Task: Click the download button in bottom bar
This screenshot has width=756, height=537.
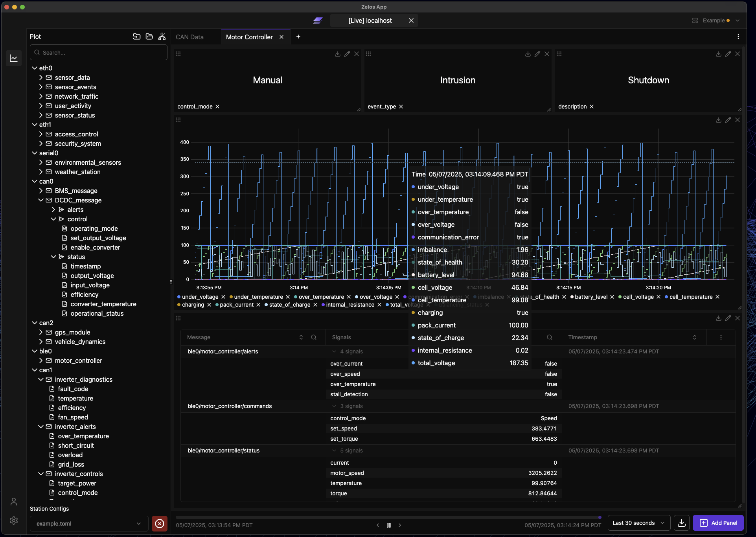Action: pos(682,523)
